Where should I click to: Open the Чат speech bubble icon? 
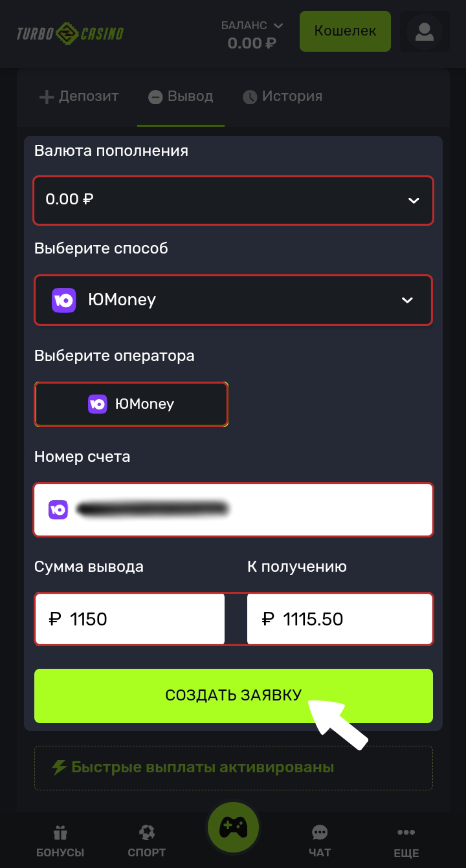320,832
